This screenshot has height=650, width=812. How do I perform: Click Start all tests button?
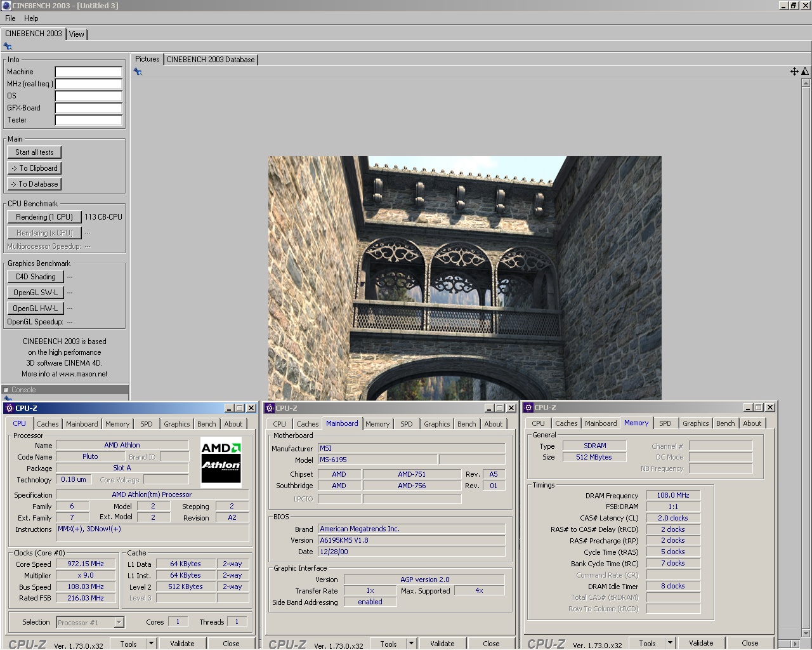coord(34,152)
